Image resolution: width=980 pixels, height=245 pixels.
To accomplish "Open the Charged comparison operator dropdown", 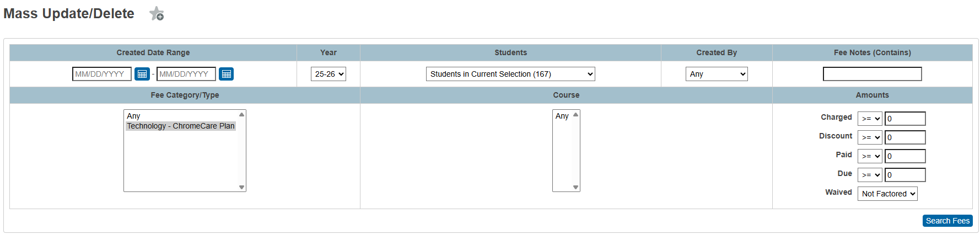I will point(870,119).
